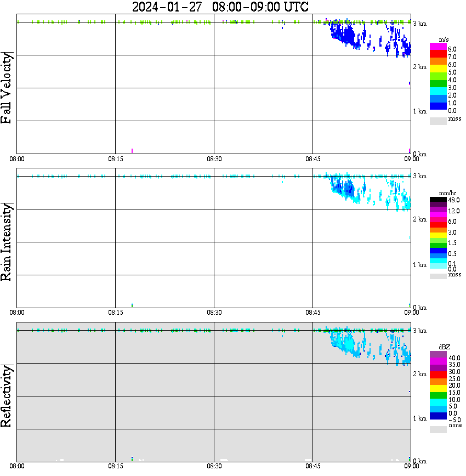Click the '1.5' value in the mm/hr legend

452,243
